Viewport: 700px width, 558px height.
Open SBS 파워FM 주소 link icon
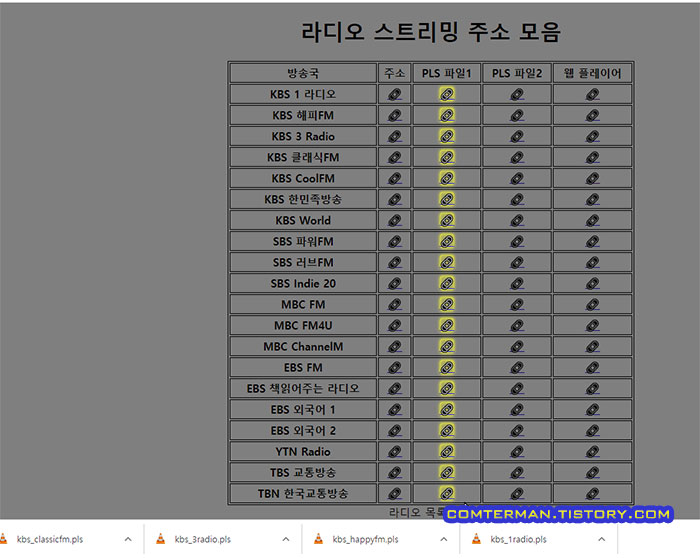pos(395,242)
